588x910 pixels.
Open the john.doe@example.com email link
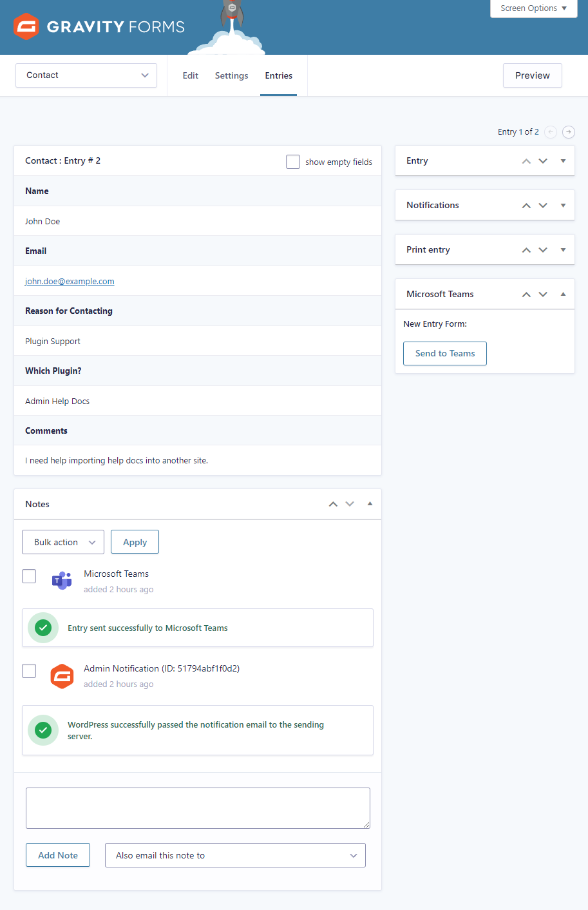[x=69, y=281]
